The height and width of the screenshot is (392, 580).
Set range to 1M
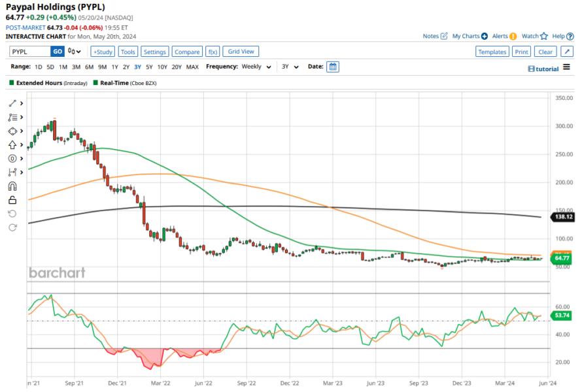point(63,67)
